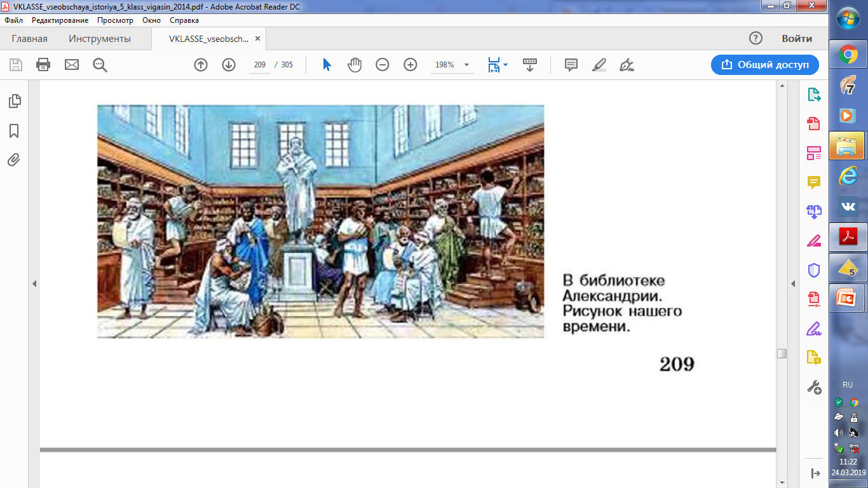Viewport: 868px width, 488px height.
Task: Open Create PDF tool in right pane
Action: (814, 124)
